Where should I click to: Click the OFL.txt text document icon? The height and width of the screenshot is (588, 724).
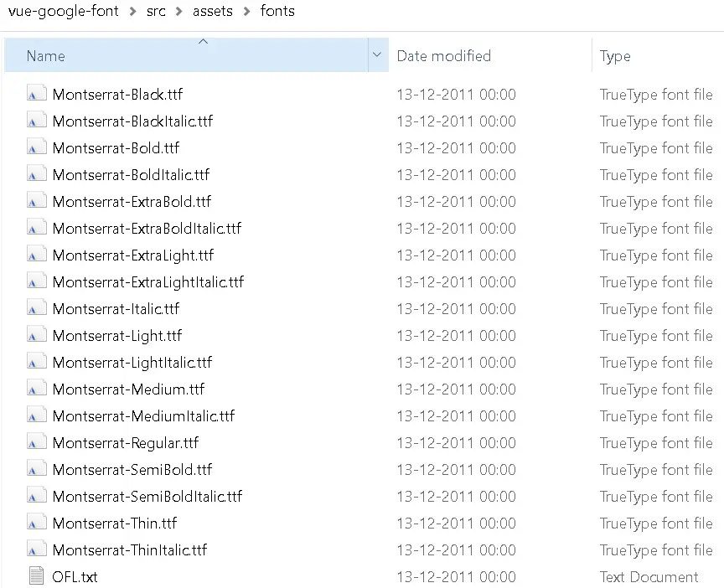[x=37, y=575]
